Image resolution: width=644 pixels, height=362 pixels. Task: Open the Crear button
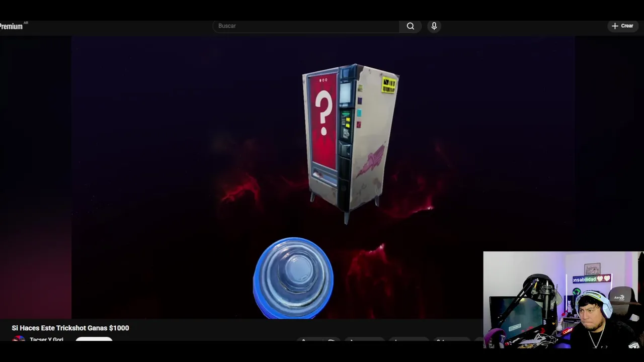[x=622, y=26]
